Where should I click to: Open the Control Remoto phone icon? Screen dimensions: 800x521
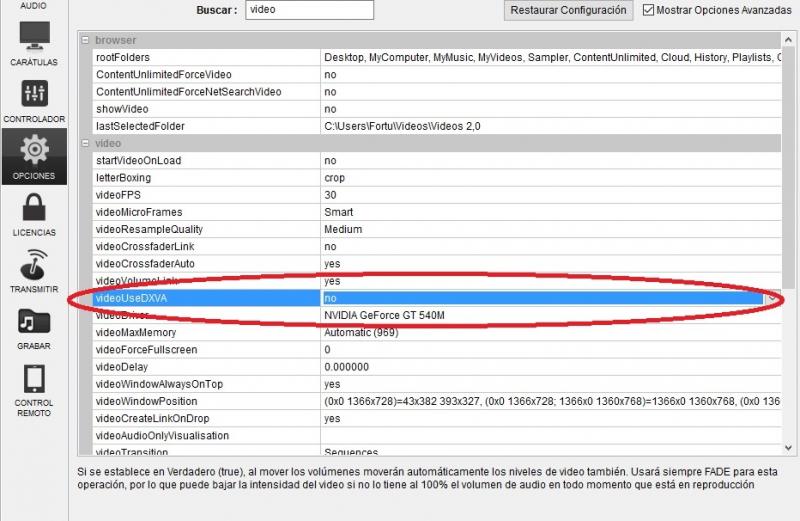(x=34, y=379)
